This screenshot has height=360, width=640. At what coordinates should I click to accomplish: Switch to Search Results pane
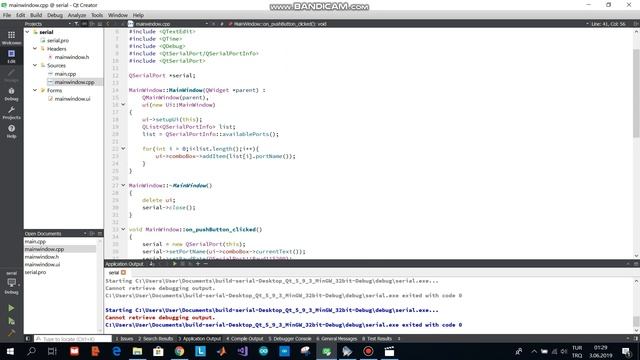156,338
